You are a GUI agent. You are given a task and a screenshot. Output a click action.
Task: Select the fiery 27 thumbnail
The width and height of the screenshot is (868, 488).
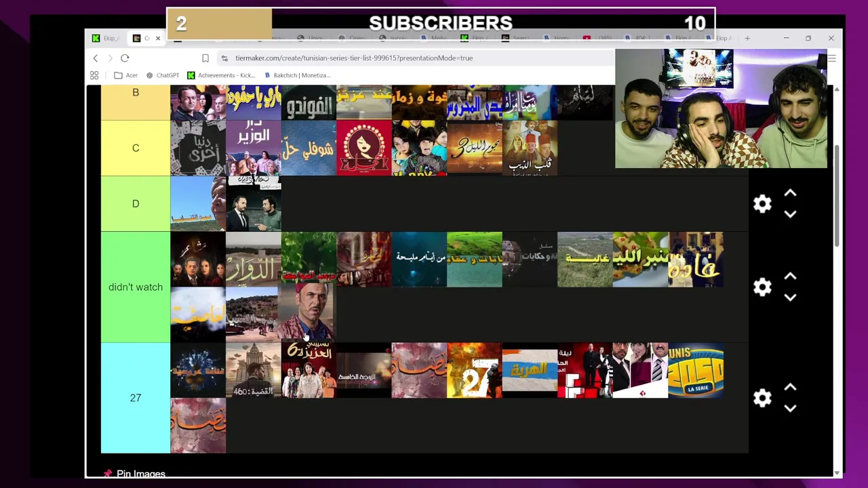[x=475, y=371]
